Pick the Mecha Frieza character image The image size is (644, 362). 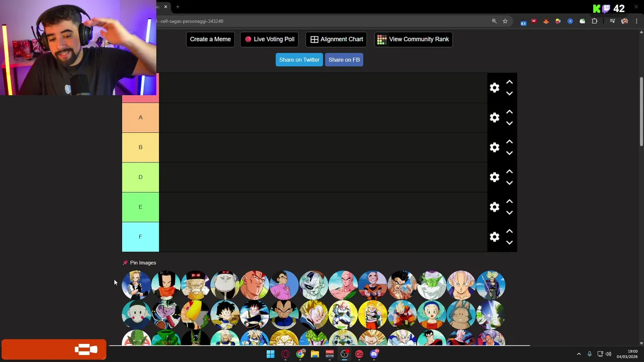coord(313,285)
